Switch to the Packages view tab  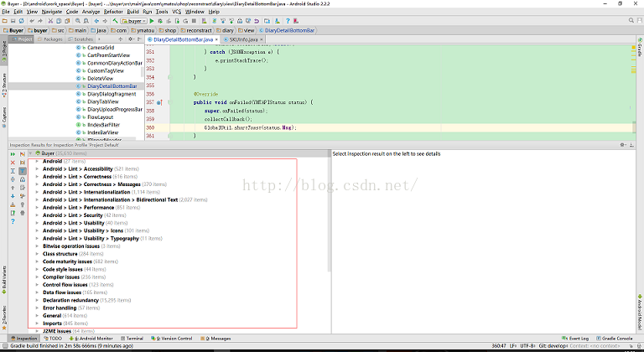[x=49, y=39]
